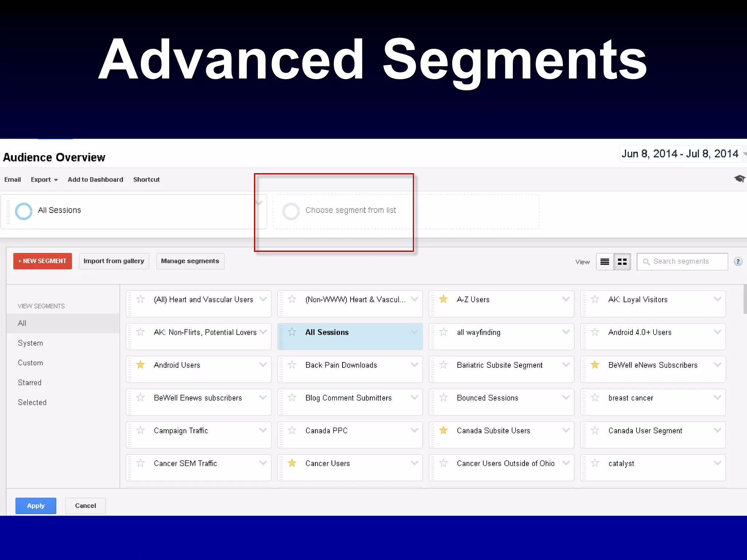Viewport: 747px width, 560px height.
Task: Select the breast cancer segment card
Action: tap(653, 402)
